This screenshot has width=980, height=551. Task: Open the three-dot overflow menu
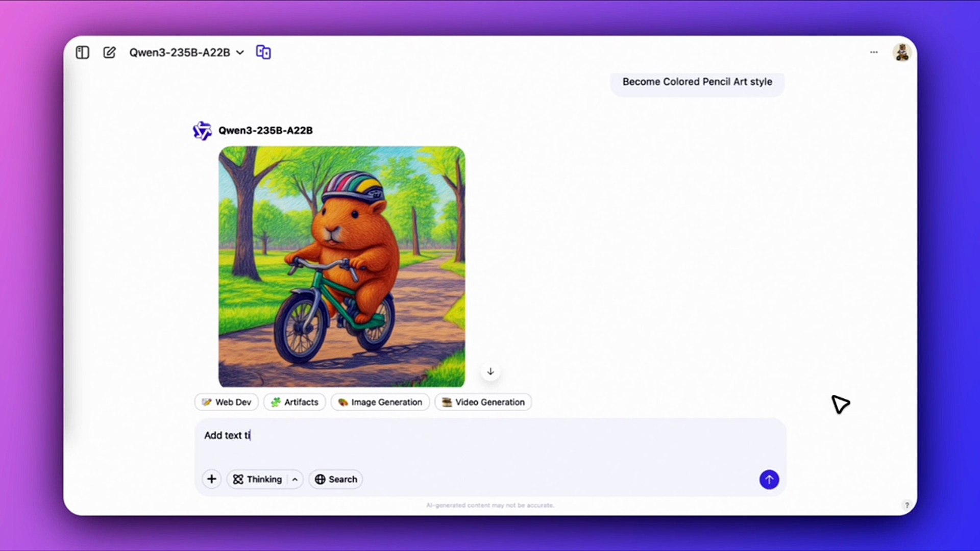pos(873,52)
